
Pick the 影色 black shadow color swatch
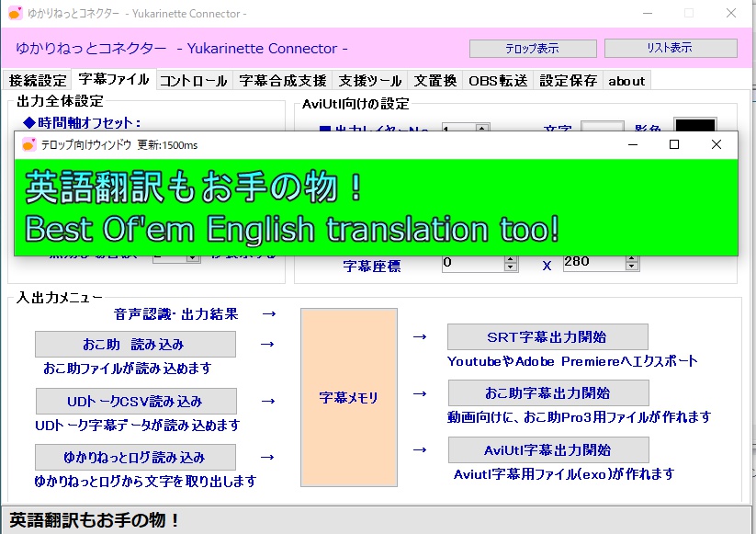pyautogui.click(x=695, y=122)
